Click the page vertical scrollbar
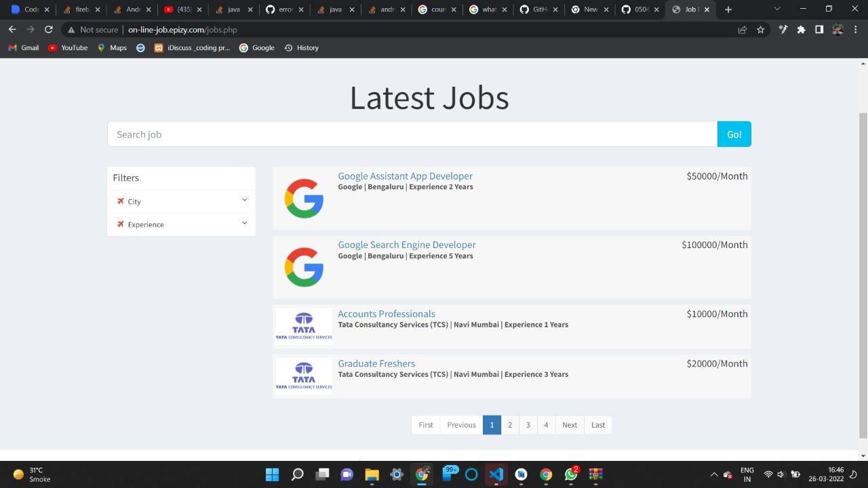The height and width of the screenshot is (488, 868). click(x=863, y=274)
